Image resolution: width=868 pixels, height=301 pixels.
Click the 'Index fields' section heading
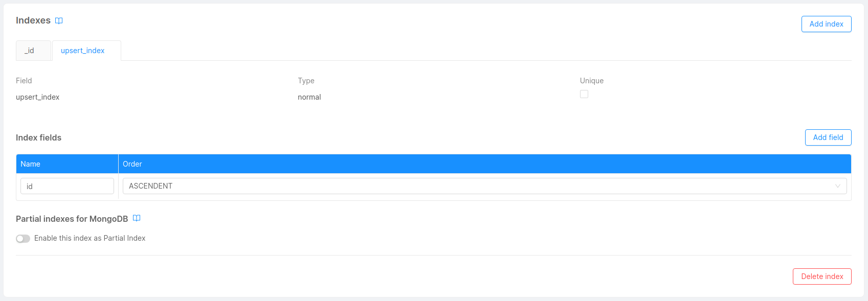tap(39, 137)
